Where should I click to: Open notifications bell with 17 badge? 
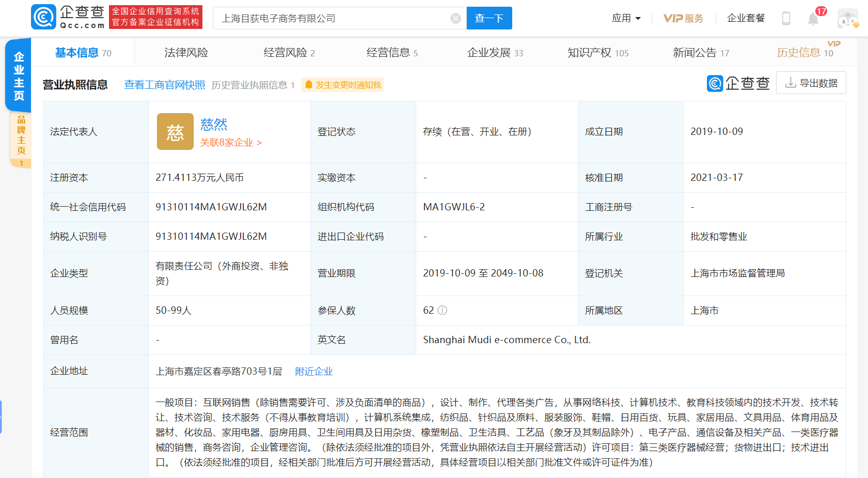tap(814, 19)
